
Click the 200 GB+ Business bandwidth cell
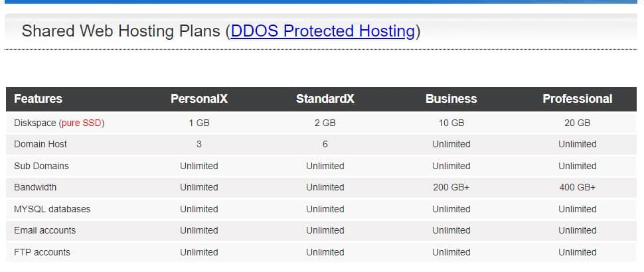coord(451,188)
